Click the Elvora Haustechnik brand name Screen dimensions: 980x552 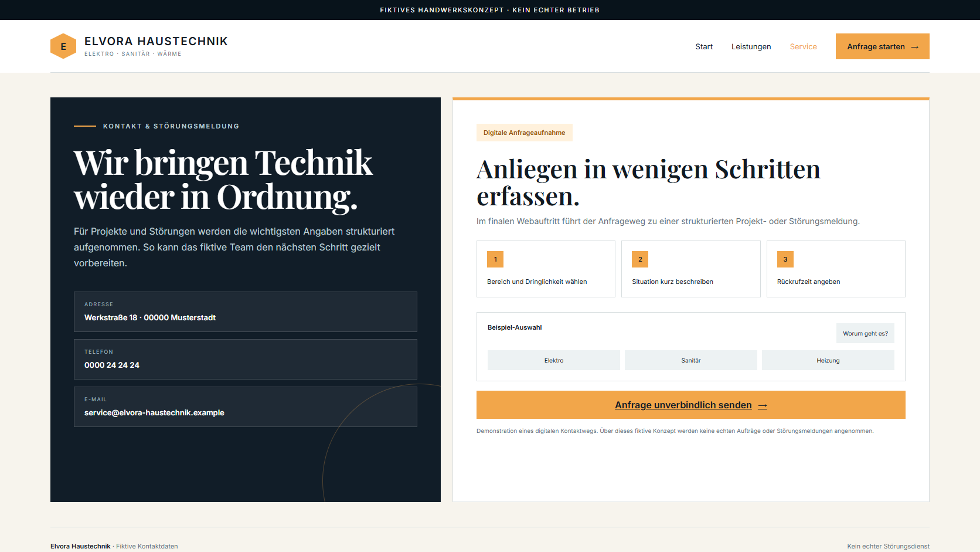click(156, 41)
